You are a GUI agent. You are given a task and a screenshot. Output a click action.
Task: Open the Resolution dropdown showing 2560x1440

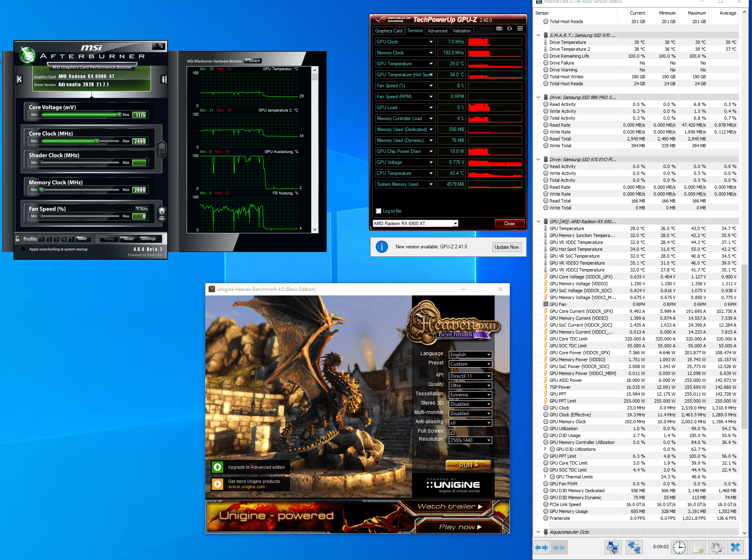(x=470, y=440)
